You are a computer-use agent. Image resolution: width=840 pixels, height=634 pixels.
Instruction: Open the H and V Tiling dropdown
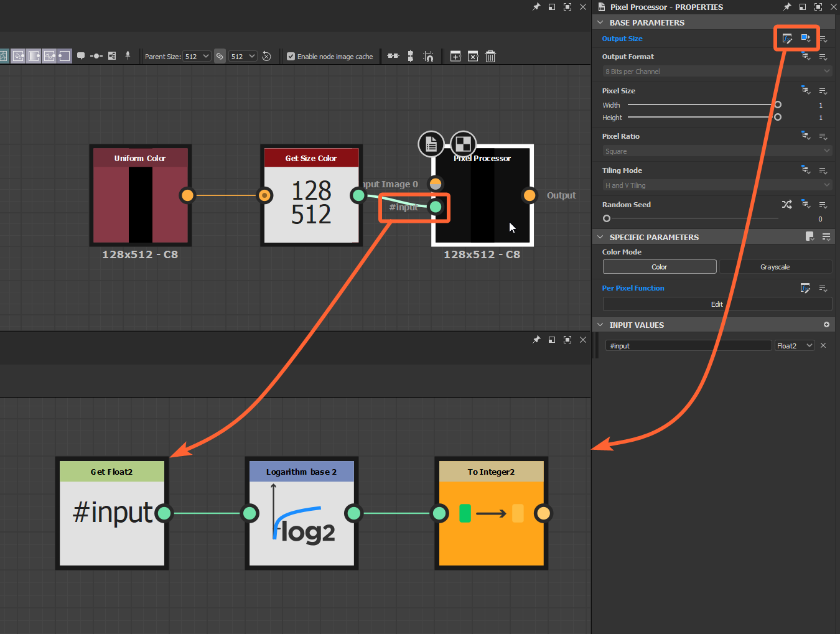[717, 185]
